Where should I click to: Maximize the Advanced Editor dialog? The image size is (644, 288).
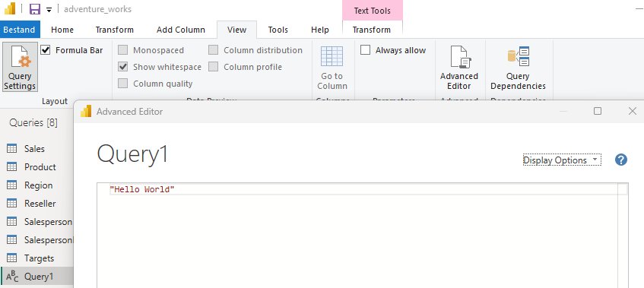598,111
